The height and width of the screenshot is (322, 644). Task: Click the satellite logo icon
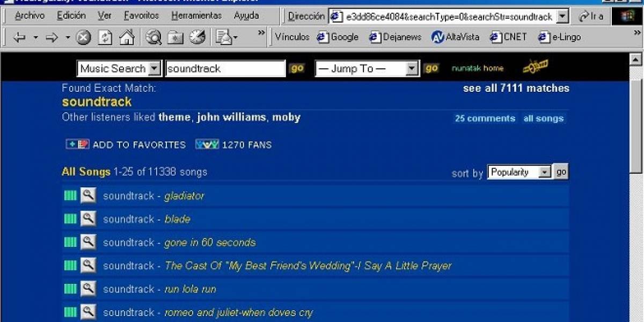click(x=535, y=67)
